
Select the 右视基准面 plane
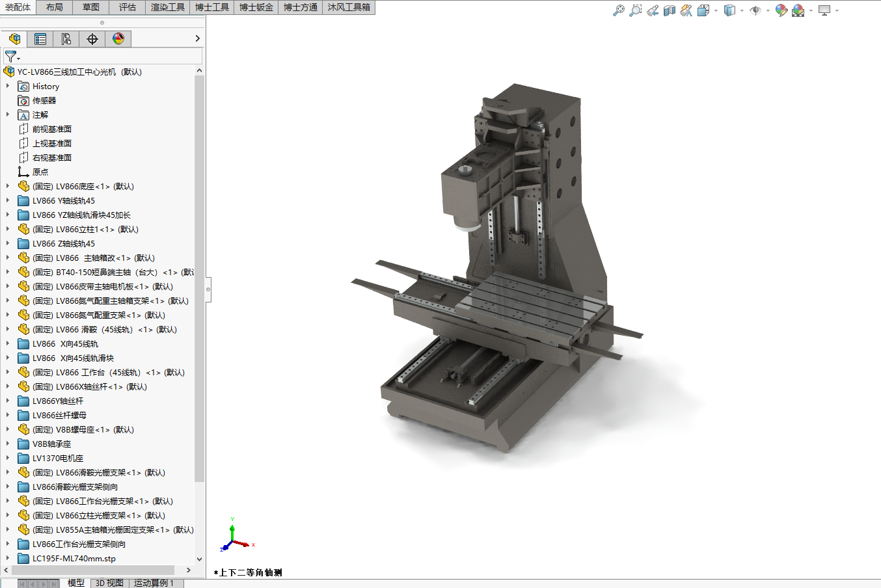pos(52,158)
